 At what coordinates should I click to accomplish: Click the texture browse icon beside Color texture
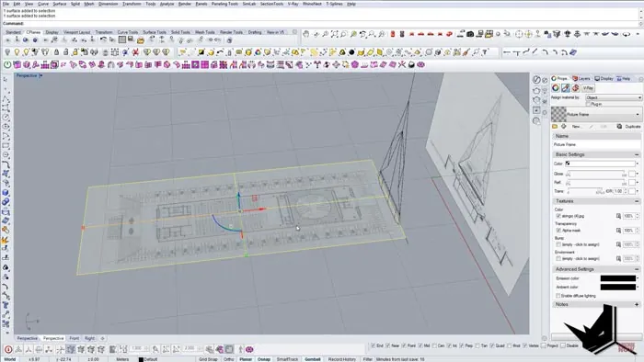click(x=618, y=216)
